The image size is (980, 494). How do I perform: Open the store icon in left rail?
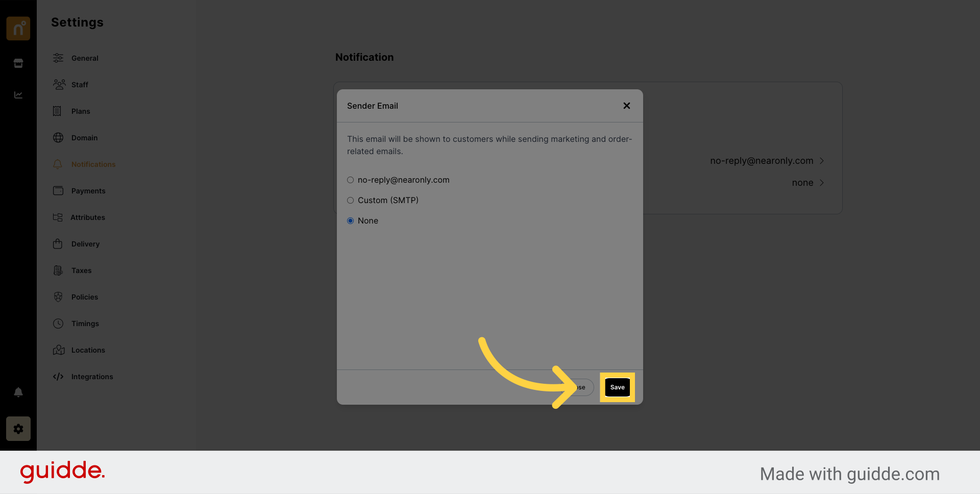coord(18,63)
